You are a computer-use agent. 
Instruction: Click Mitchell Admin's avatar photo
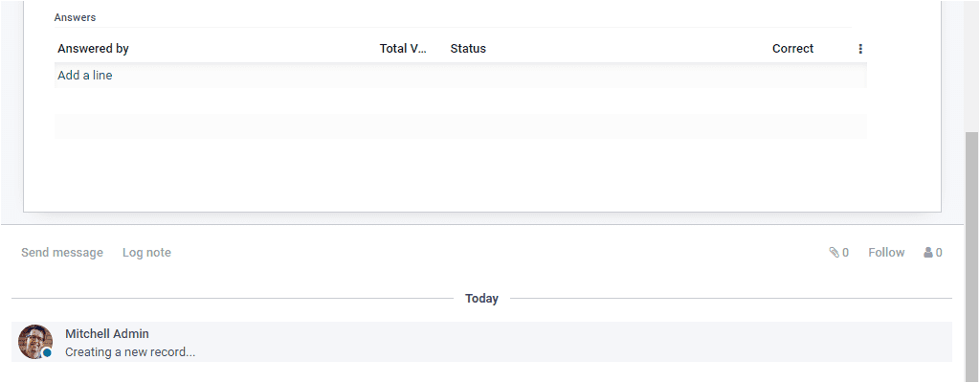34,341
